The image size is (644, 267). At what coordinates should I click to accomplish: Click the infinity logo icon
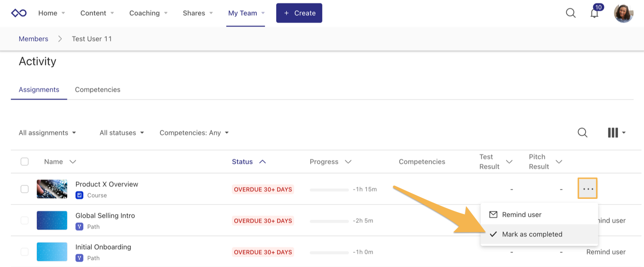(x=19, y=13)
